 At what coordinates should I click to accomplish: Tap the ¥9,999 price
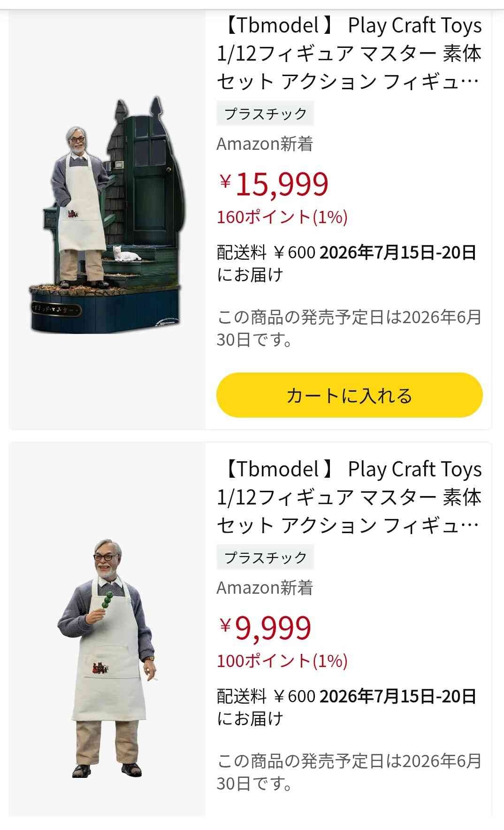coord(265,627)
